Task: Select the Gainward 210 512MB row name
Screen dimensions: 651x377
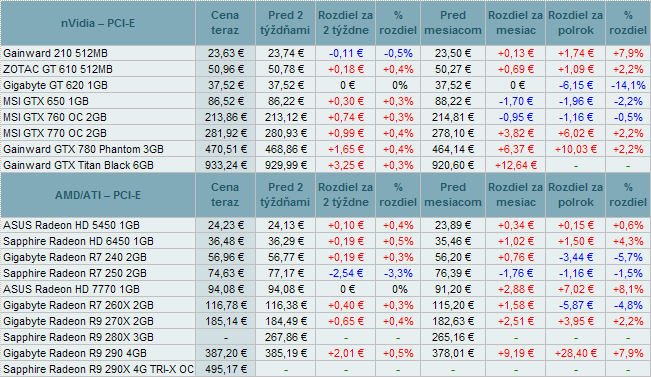Action: point(55,54)
